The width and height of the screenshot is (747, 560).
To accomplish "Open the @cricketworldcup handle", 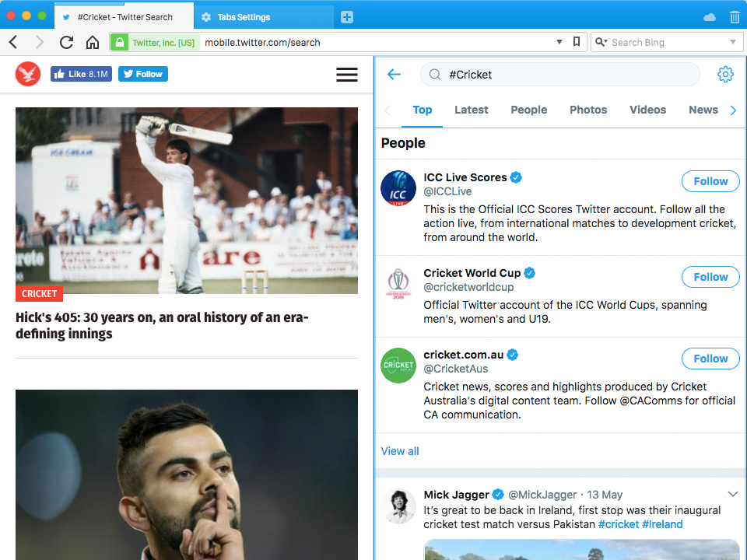I will pyautogui.click(x=468, y=287).
